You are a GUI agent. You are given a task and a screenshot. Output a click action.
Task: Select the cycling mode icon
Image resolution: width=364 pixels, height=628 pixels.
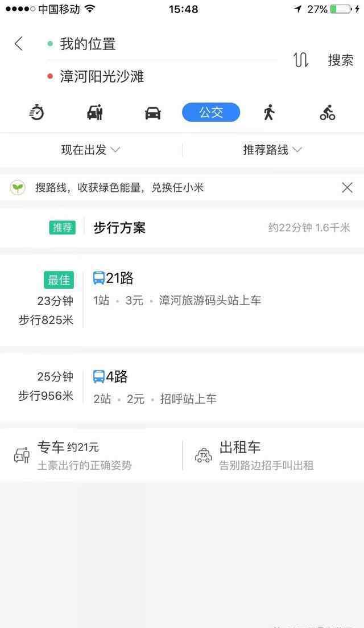[327, 113]
